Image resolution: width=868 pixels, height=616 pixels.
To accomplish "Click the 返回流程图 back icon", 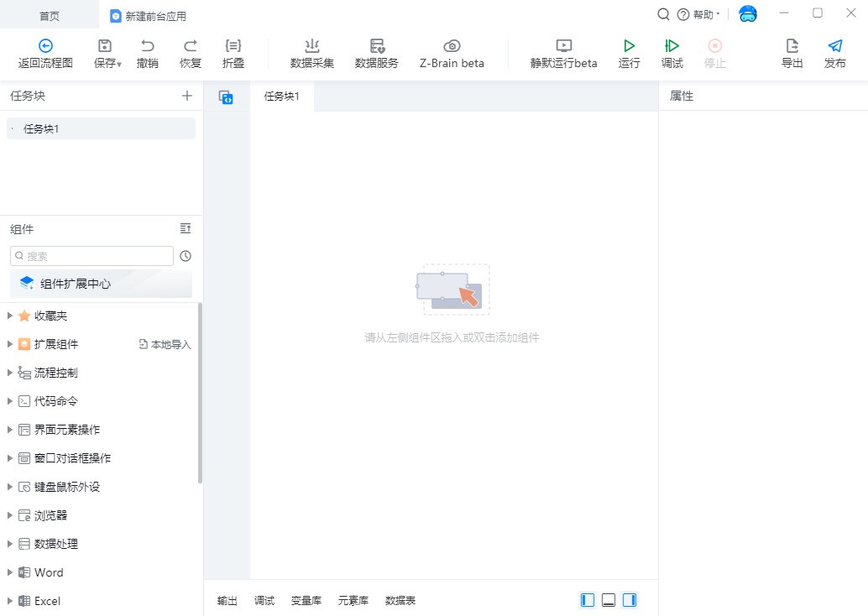I will point(45,46).
